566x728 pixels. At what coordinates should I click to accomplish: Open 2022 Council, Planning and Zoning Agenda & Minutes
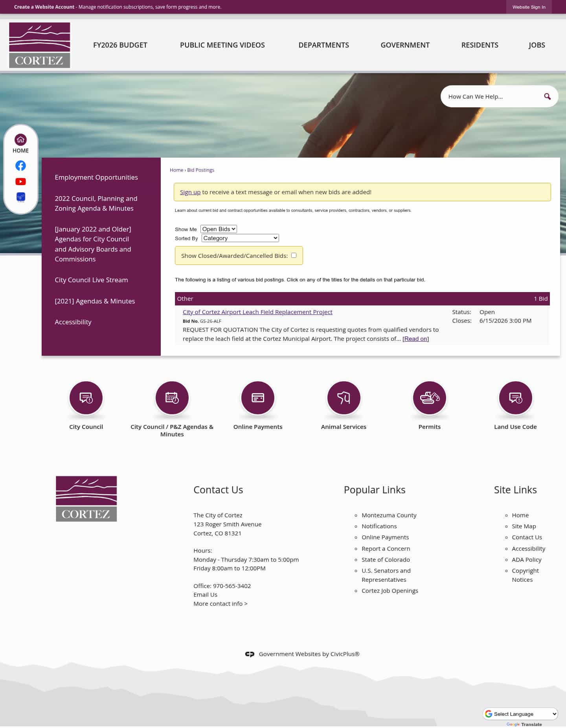point(96,204)
